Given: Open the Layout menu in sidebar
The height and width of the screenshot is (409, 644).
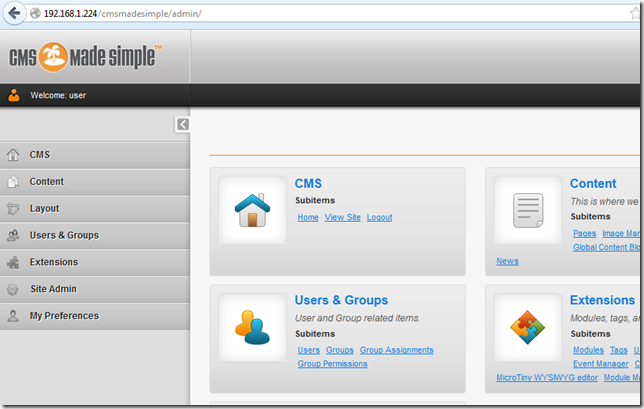Looking at the screenshot, I should 95,209.
